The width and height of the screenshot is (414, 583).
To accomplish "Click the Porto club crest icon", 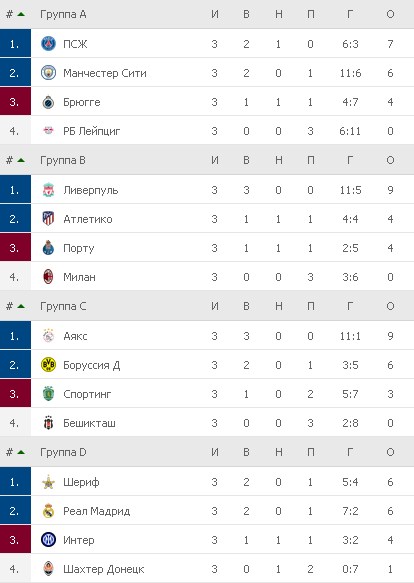I will click(48, 248).
